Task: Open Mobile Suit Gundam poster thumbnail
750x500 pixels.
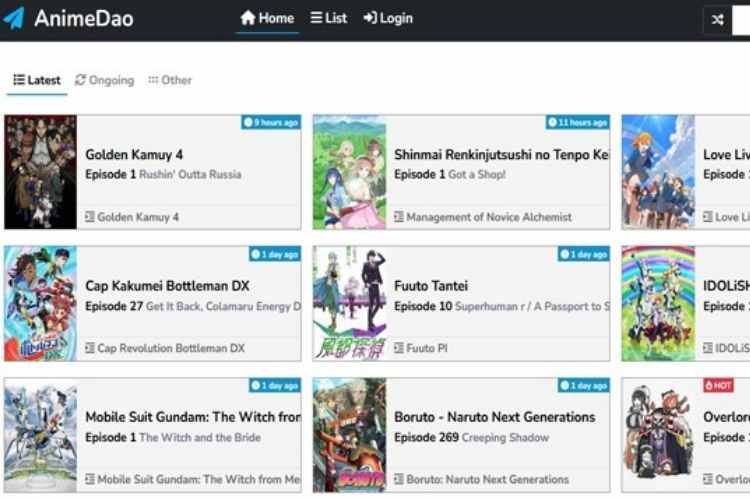Action: (41, 435)
